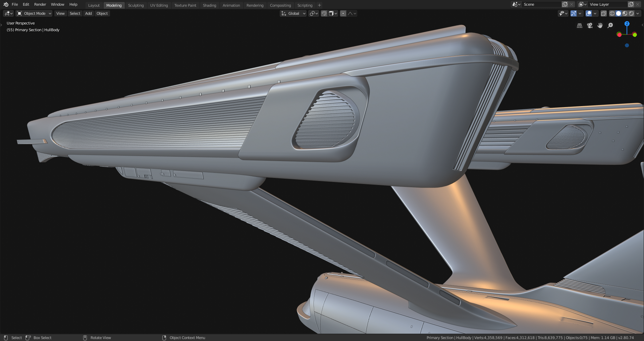Toggle show gizmos button
Image resolution: width=644 pixels, height=341 pixels.
tap(574, 13)
